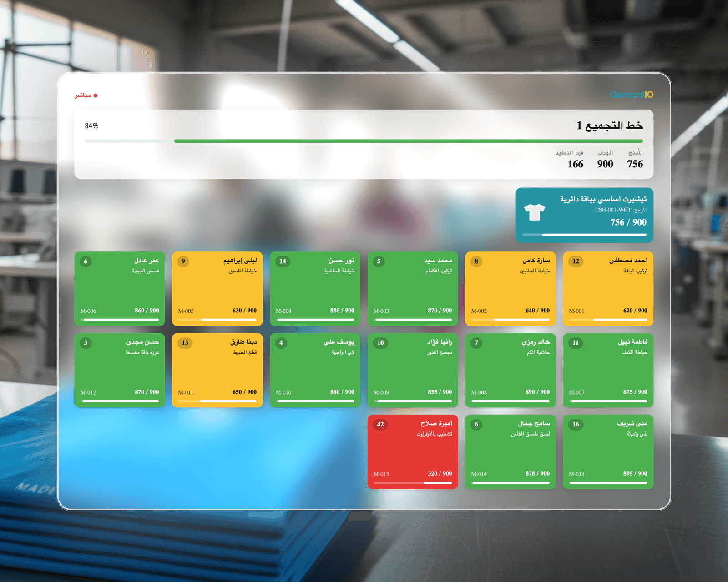The width and height of the screenshot is (728, 582).
Task: Click the badge number 12 on M-001
Action: tap(576, 261)
